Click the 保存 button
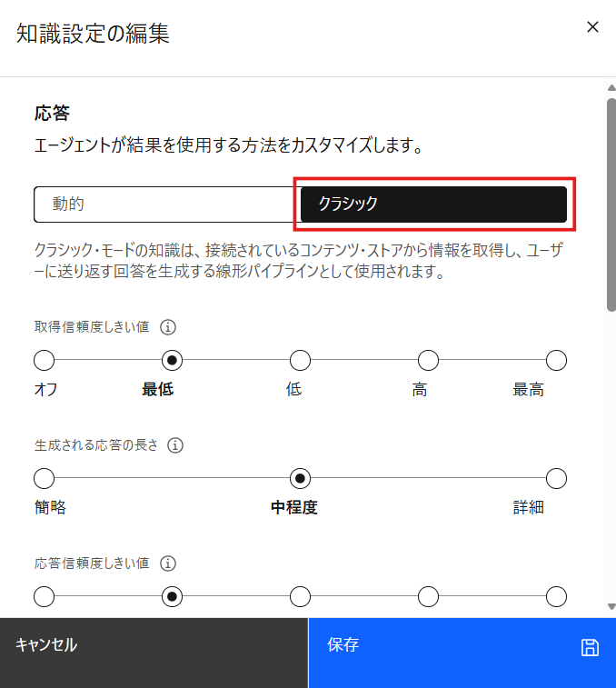The width and height of the screenshot is (616, 688). (x=462, y=653)
